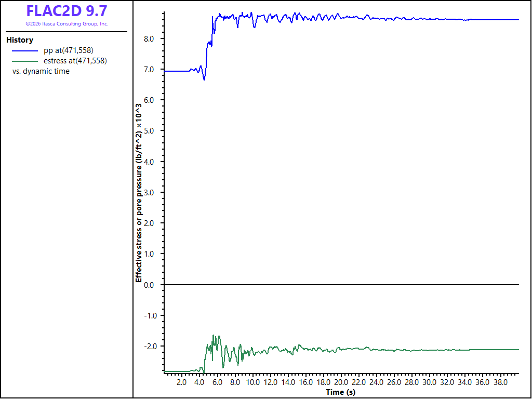Click the green estress line swatch
This screenshot has width=532, height=399.
[x=25, y=61]
